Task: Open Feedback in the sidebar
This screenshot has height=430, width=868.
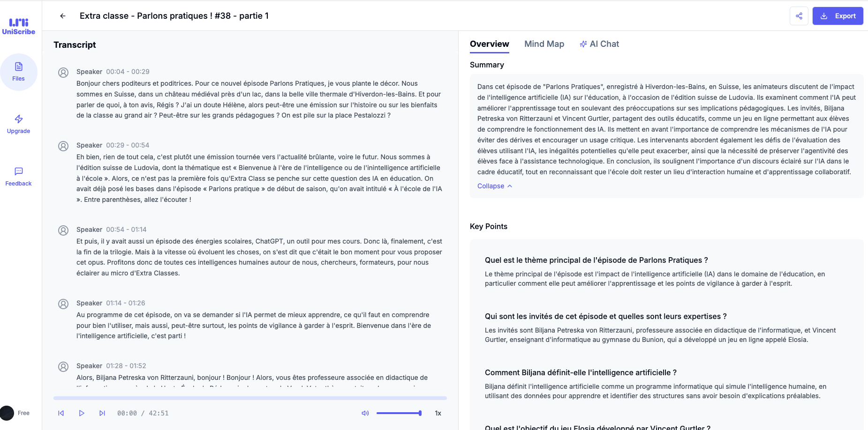Action: 19,177
